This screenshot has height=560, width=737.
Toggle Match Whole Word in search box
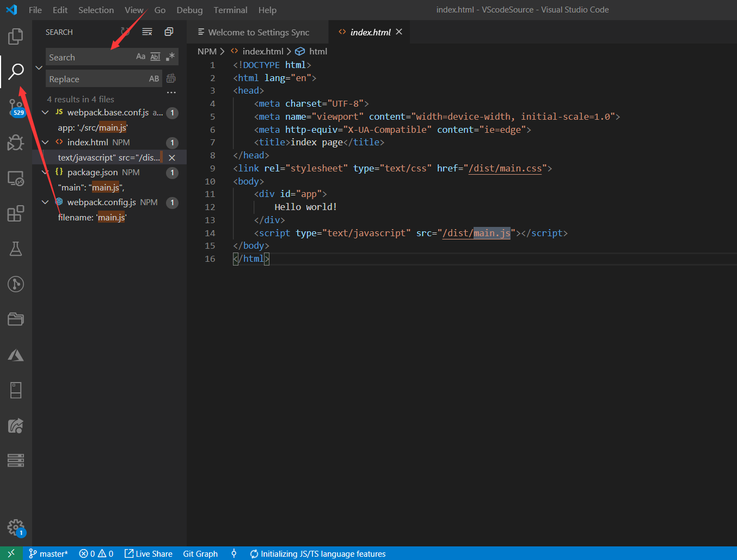tap(155, 57)
